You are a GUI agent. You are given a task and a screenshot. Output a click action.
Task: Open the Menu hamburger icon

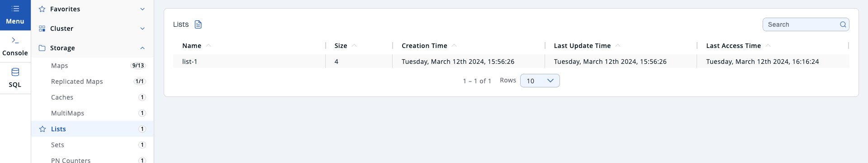[15, 9]
